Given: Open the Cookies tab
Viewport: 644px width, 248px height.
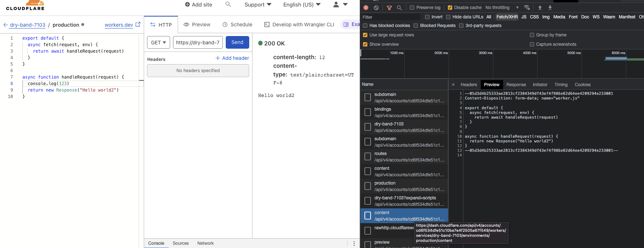Looking at the screenshot, I should [x=583, y=85].
